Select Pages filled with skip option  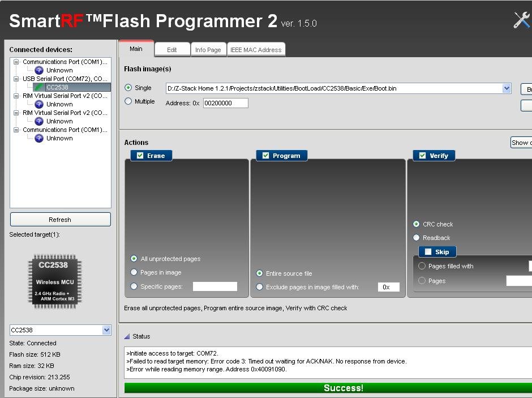coord(422,266)
